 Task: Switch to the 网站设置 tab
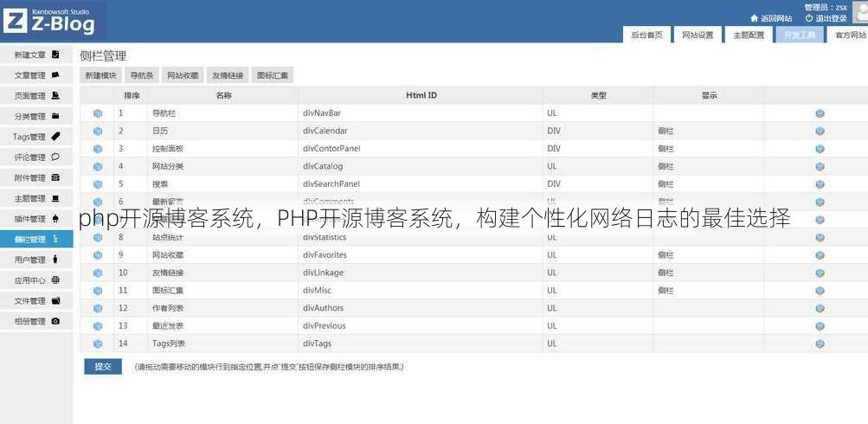coord(698,35)
